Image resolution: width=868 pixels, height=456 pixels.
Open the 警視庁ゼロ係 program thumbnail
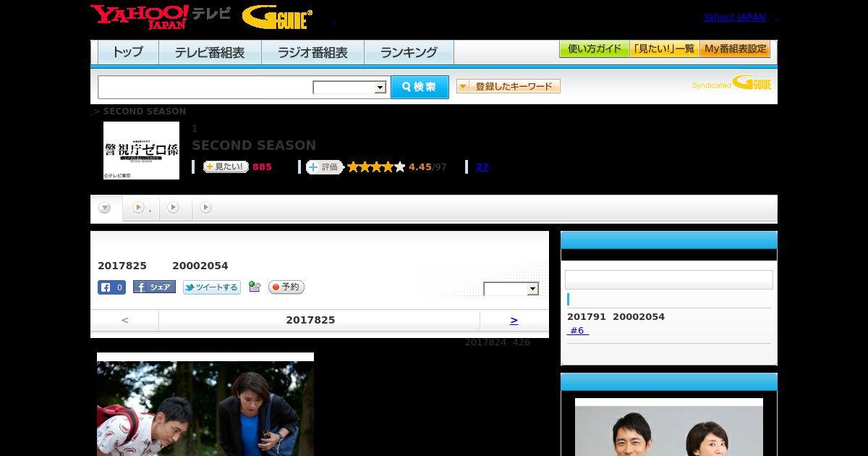coord(141,151)
